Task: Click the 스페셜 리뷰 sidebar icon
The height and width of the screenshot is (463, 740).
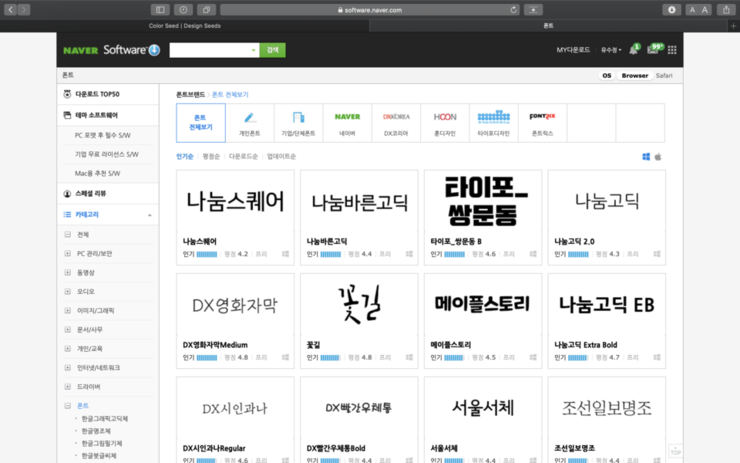Action: point(67,194)
